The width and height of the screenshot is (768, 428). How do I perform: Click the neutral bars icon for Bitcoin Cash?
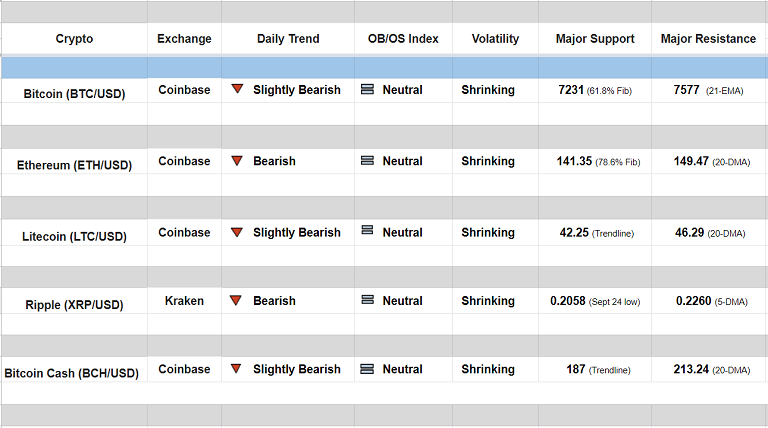tap(367, 369)
